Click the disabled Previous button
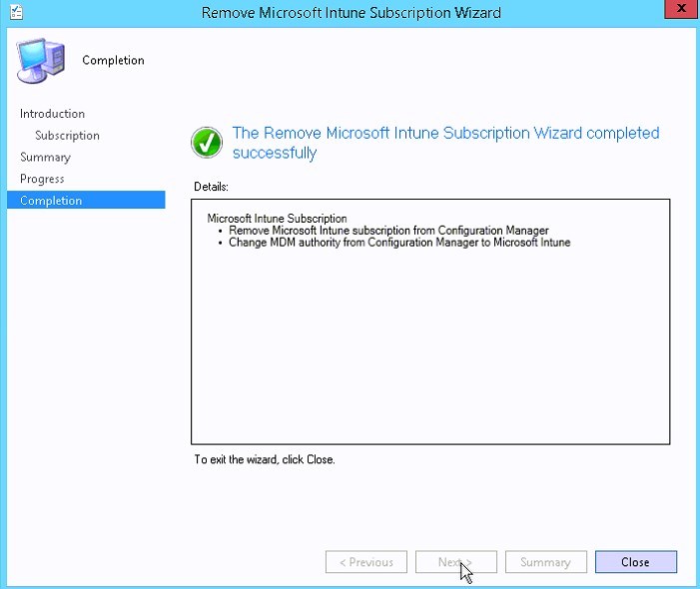The width and height of the screenshot is (700, 589). (x=366, y=562)
